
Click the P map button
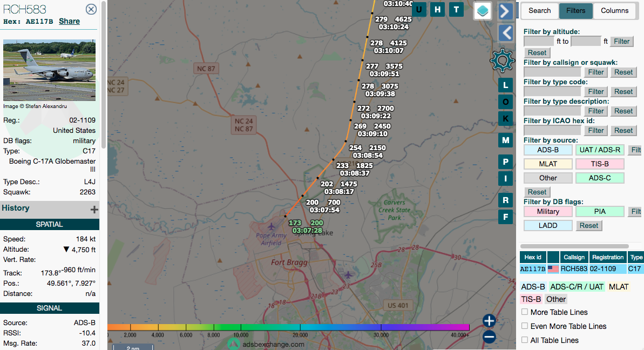point(506,162)
